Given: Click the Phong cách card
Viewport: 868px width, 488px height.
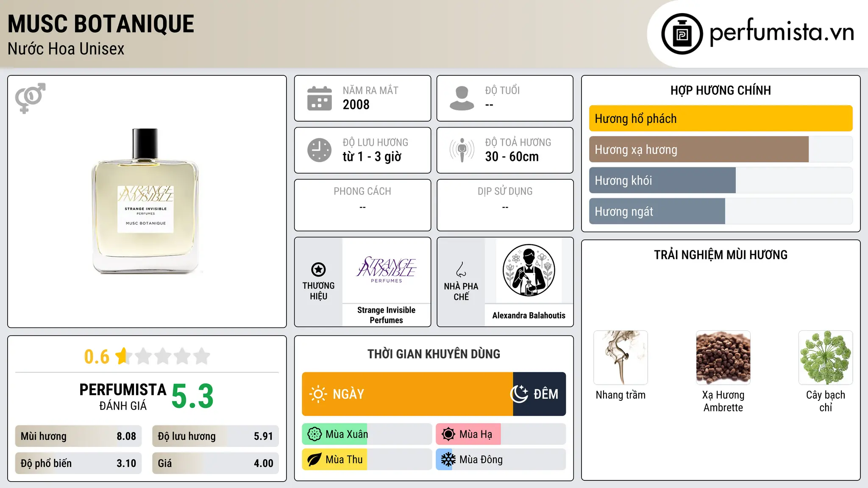Looking at the screenshot, I should pyautogui.click(x=362, y=205).
